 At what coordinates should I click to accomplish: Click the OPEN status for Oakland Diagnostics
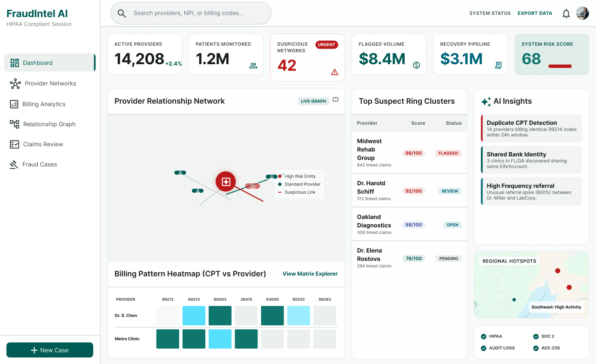(x=453, y=225)
